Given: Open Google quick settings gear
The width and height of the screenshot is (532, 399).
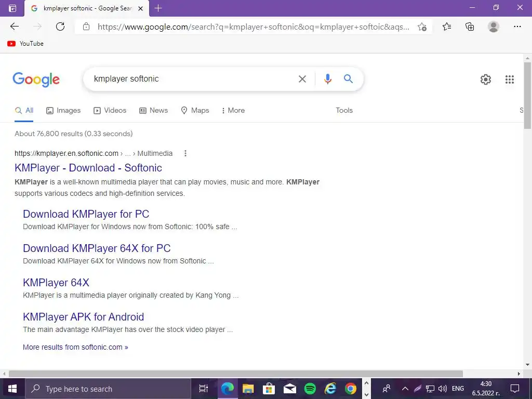Looking at the screenshot, I should (486, 79).
